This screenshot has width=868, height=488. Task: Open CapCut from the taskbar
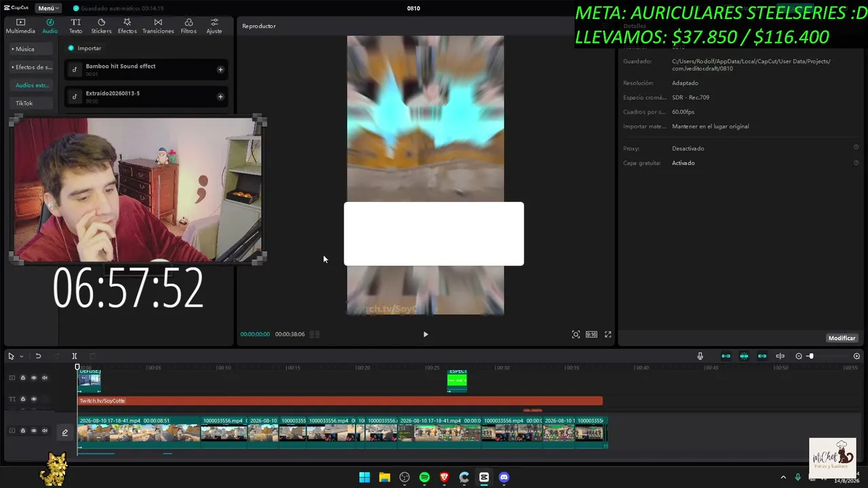[x=484, y=477]
